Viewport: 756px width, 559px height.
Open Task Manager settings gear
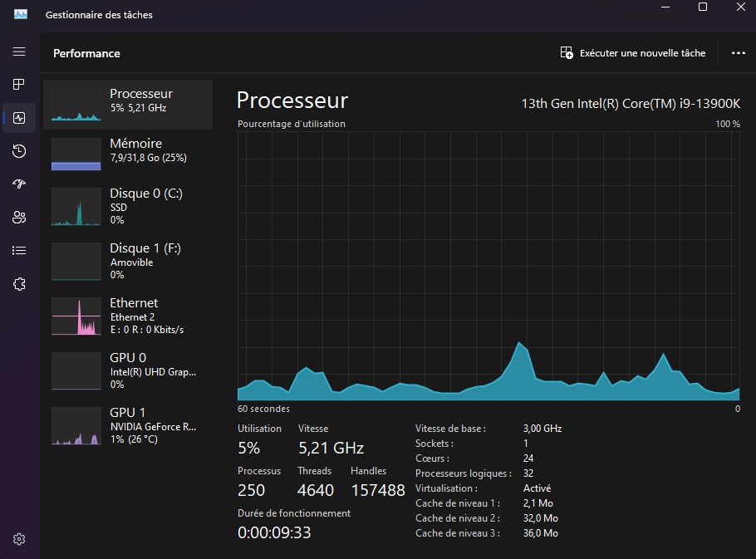click(19, 539)
